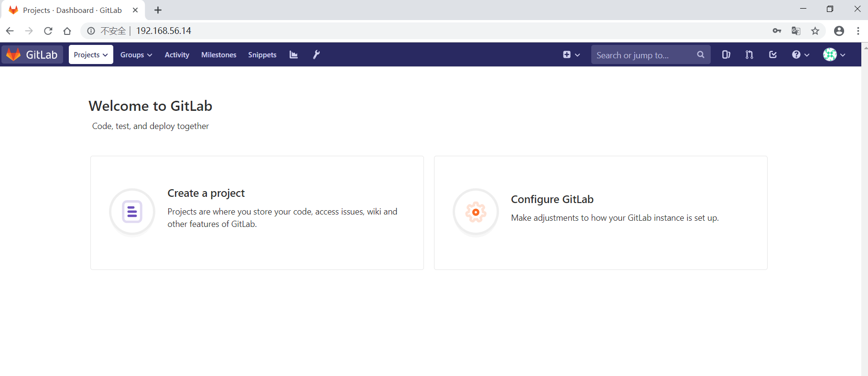The image size is (868, 376).
Task: Click the browser home button
Action: (x=67, y=31)
